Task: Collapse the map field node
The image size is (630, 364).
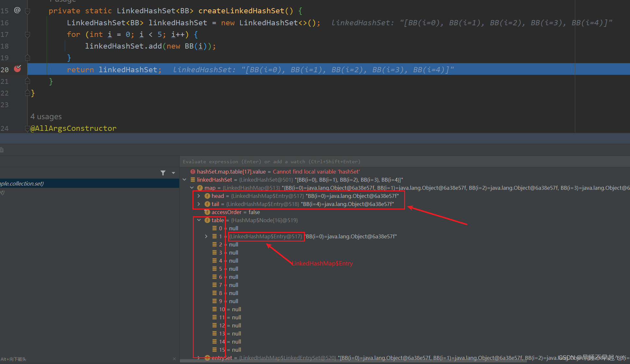Action: (x=192, y=188)
